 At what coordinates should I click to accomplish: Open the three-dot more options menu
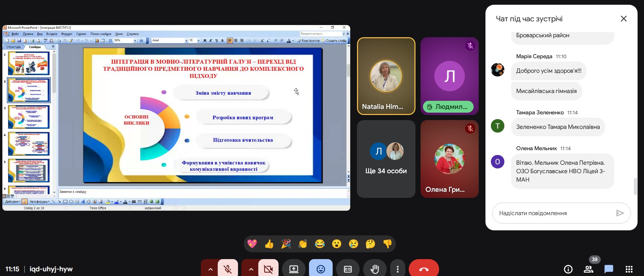(398, 269)
